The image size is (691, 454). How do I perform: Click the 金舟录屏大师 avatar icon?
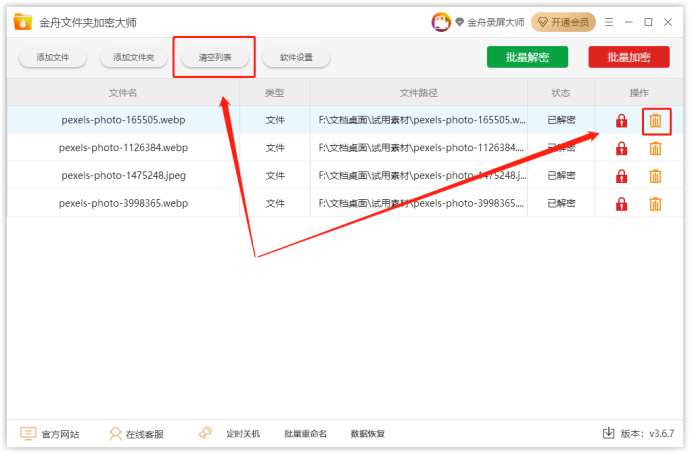441,22
